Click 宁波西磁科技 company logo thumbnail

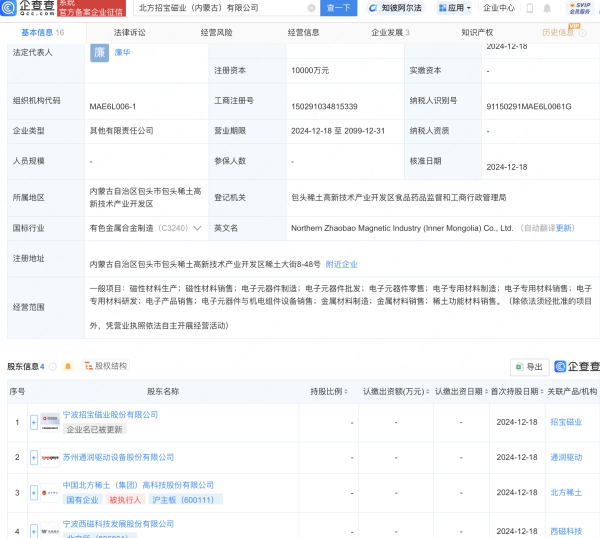[x=50, y=531]
